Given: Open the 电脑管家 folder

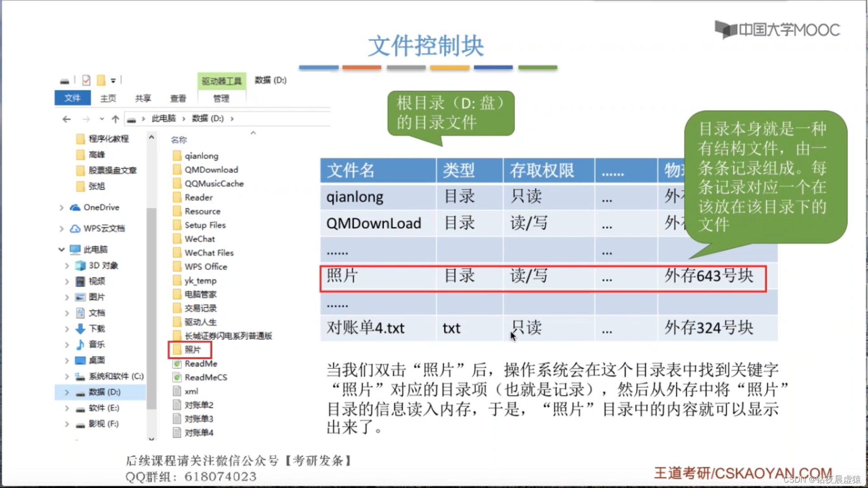Looking at the screenshot, I should pyautogui.click(x=195, y=295).
